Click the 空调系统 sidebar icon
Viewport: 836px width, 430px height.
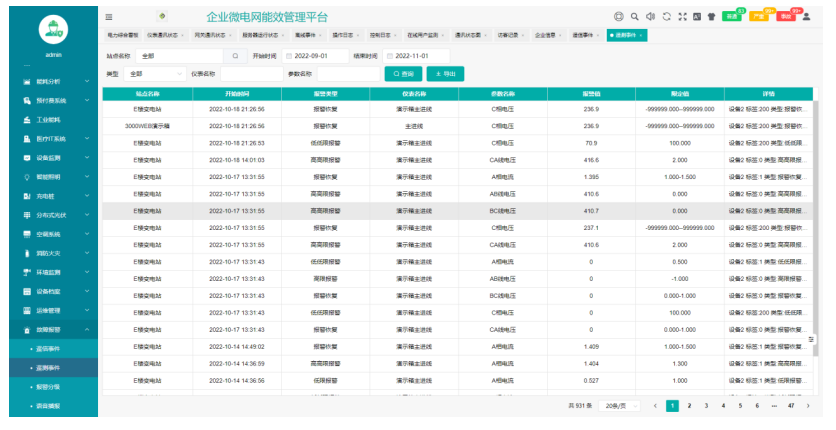[x=27, y=234]
